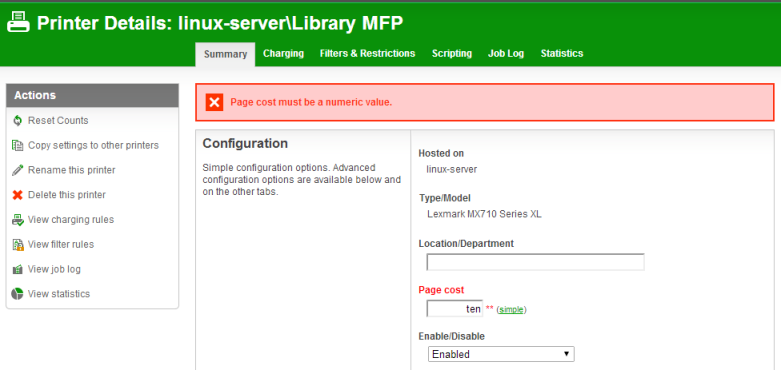Click the simple link next to Page cost
Image resolution: width=781 pixels, height=370 pixels.
coord(511,310)
